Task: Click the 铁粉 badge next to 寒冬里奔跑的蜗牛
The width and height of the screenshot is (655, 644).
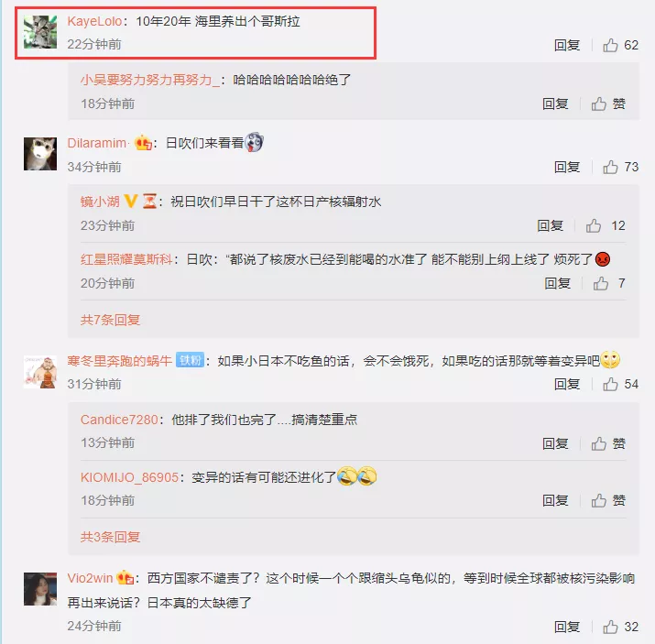Action: 190,360
